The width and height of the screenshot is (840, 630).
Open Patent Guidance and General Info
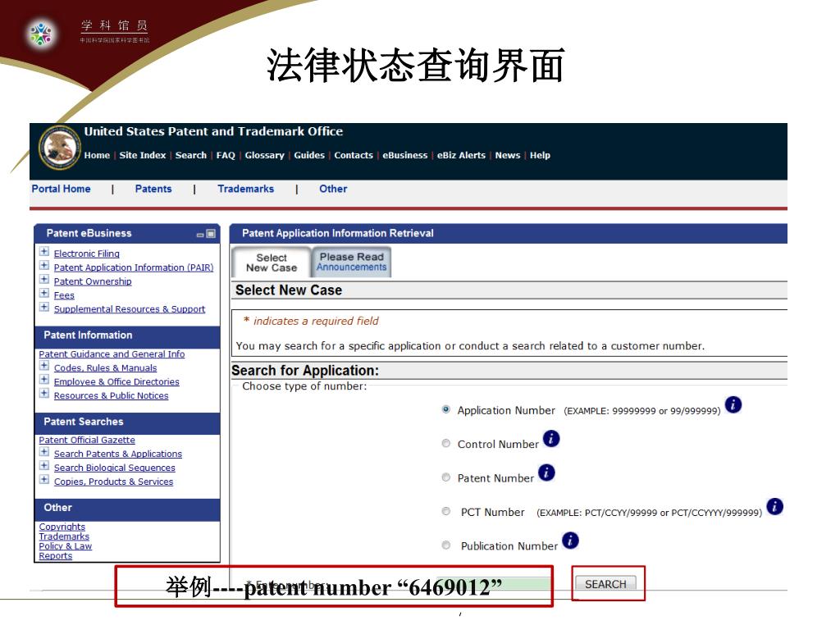pyautogui.click(x=112, y=354)
